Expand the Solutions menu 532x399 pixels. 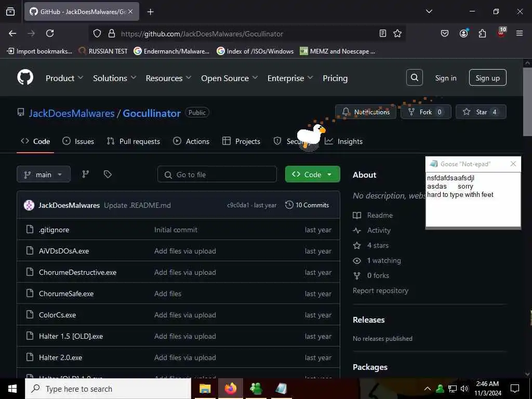point(114,78)
